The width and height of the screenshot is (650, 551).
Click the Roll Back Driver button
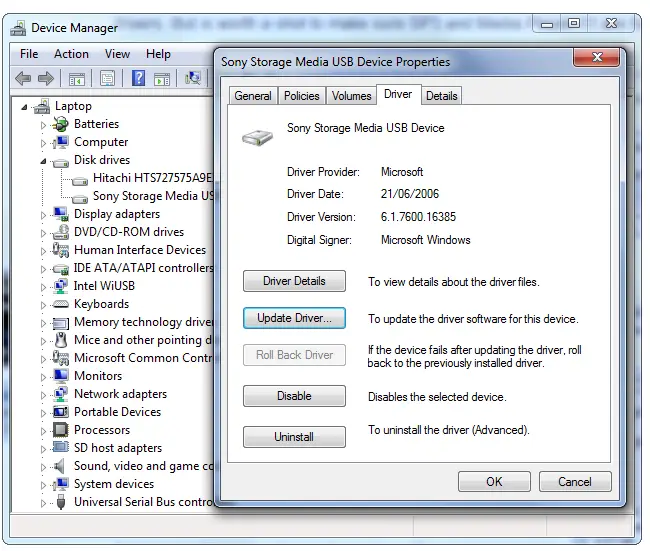click(294, 355)
